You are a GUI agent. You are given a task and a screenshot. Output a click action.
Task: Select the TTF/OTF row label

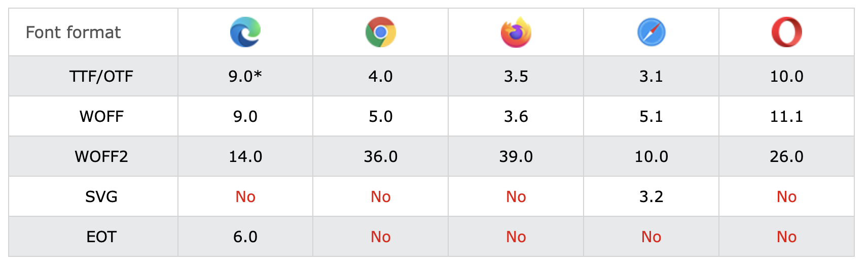click(101, 76)
